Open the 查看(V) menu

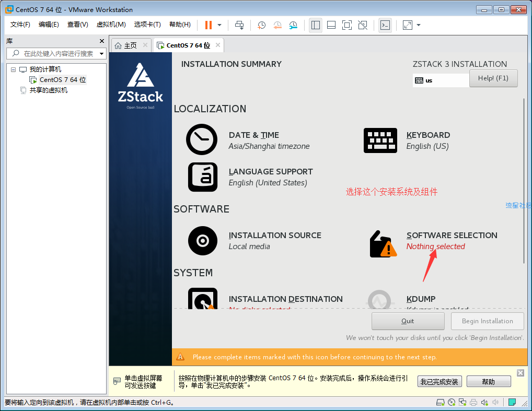point(77,25)
